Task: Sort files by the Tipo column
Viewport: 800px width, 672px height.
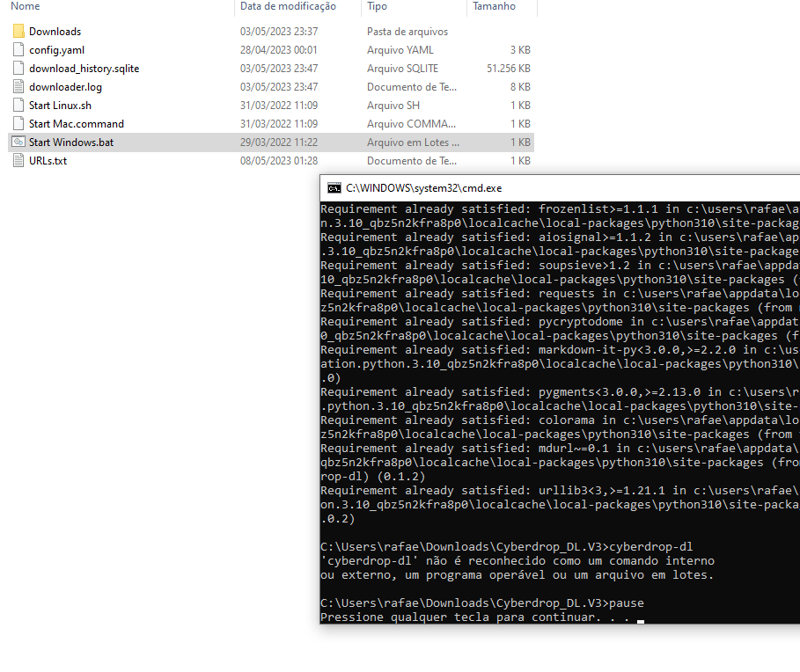Action: pyautogui.click(x=377, y=6)
